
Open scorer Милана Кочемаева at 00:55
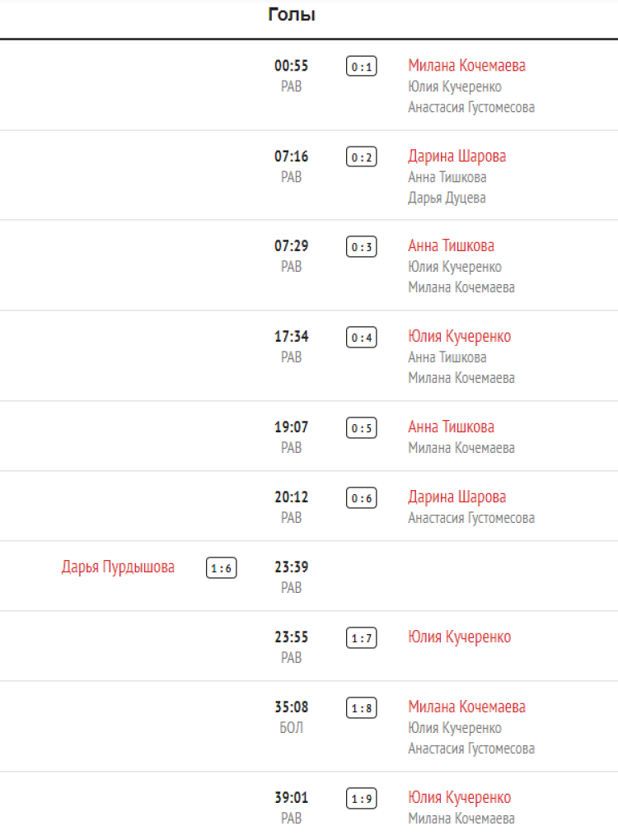(466, 66)
